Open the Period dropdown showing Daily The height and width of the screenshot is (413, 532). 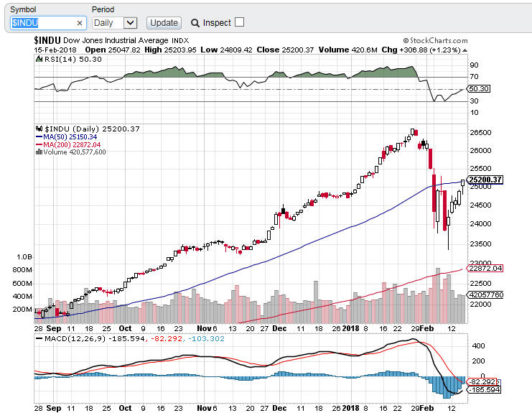(x=107, y=23)
